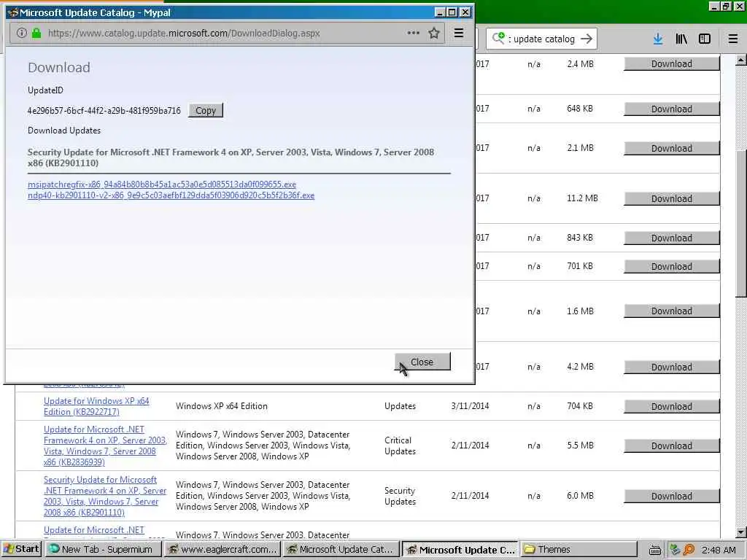Viewport: 747px width, 560px height.
Task: Open Security Update .NET Framework 4 KB2901110 link
Action: point(105,496)
